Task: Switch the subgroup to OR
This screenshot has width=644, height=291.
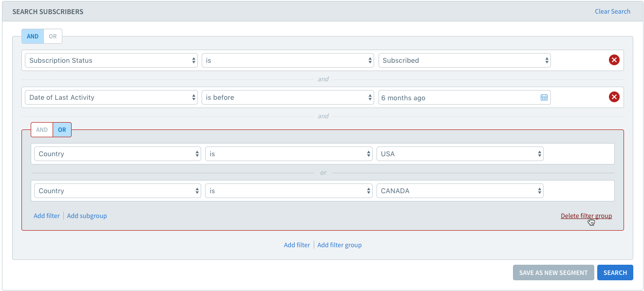Action: (62, 130)
